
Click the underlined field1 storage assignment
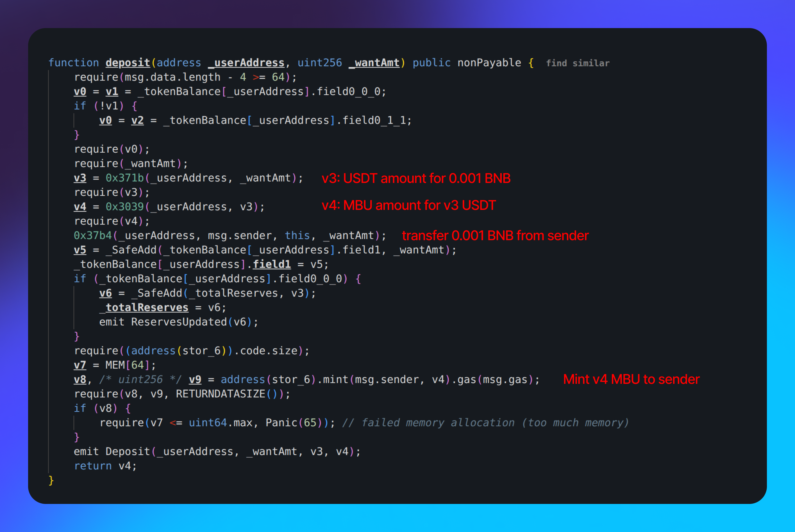click(272, 264)
